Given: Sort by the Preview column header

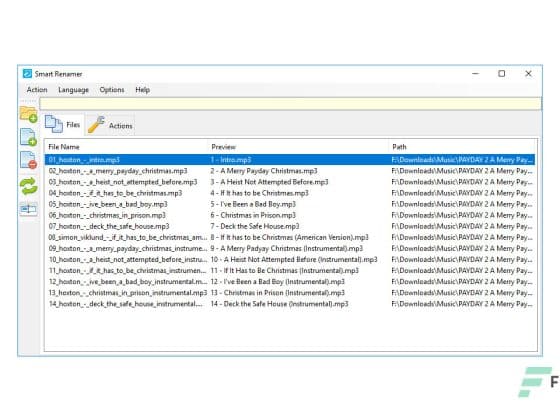Looking at the screenshot, I should click(x=223, y=147).
